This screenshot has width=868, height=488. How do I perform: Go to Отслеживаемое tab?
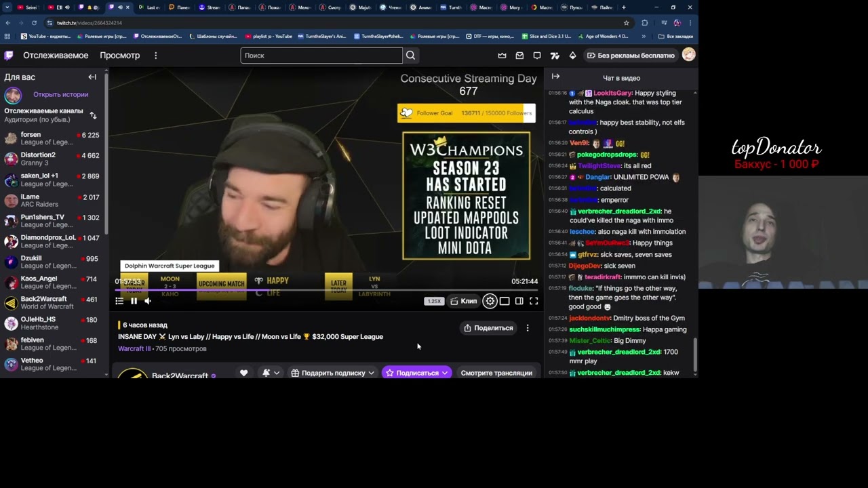tap(56, 56)
